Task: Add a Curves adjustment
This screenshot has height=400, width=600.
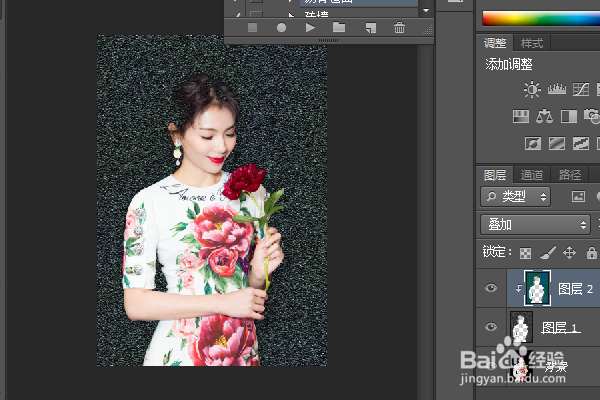Action: 580,90
